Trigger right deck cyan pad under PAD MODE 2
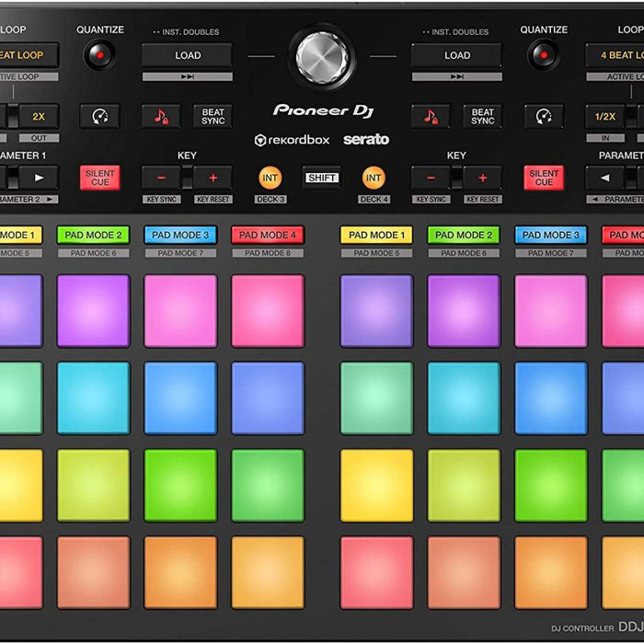The image size is (644, 644). pos(464,398)
